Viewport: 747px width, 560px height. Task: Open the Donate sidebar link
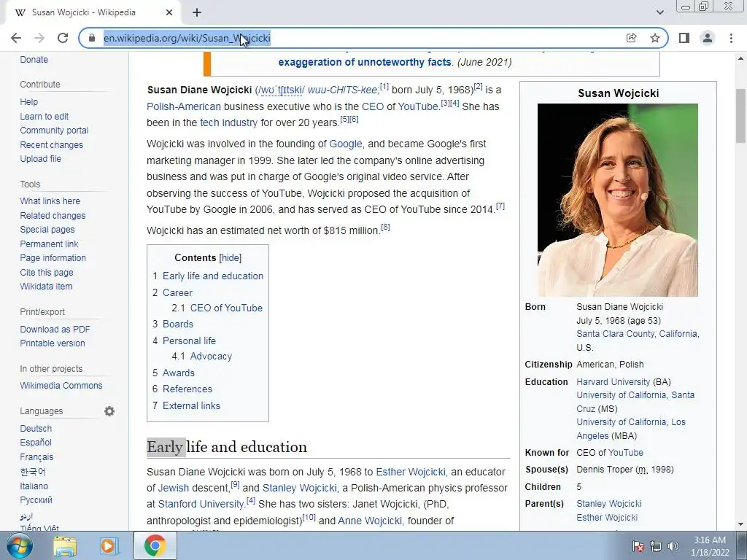click(x=34, y=60)
